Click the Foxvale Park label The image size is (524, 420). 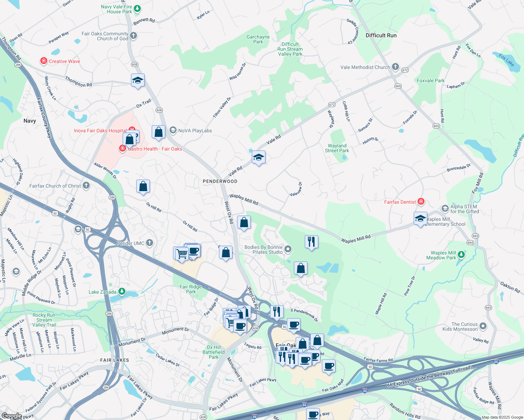pos(430,80)
